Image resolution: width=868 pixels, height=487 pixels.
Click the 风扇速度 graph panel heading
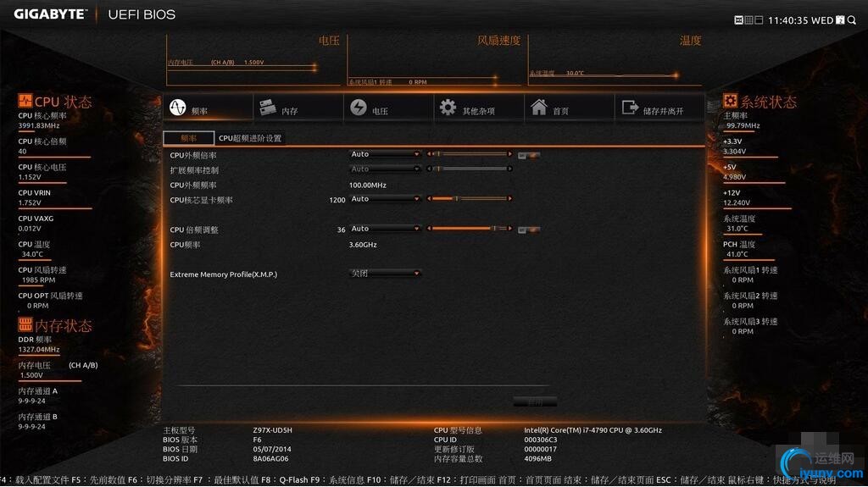(x=498, y=41)
